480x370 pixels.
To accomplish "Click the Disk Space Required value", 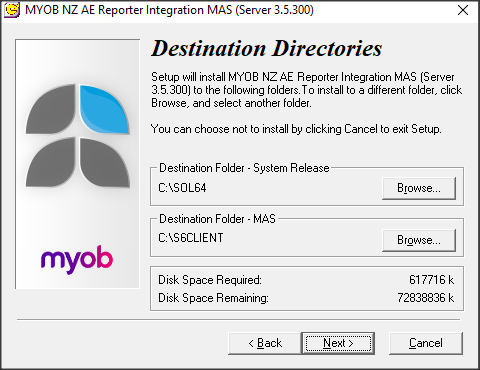I will (431, 280).
